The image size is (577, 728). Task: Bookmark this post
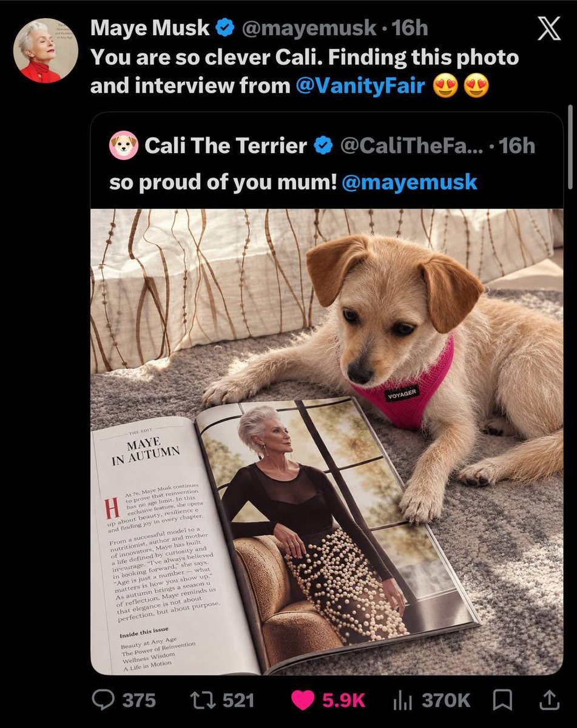[x=502, y=700]
